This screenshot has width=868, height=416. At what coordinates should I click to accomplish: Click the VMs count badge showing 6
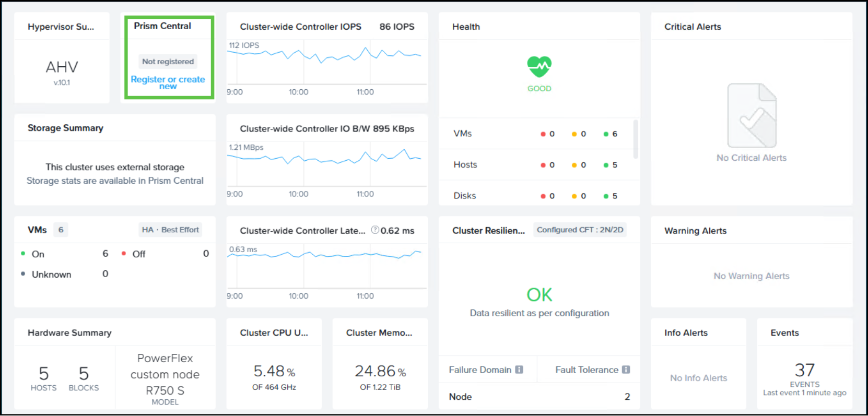click(61, 230)
